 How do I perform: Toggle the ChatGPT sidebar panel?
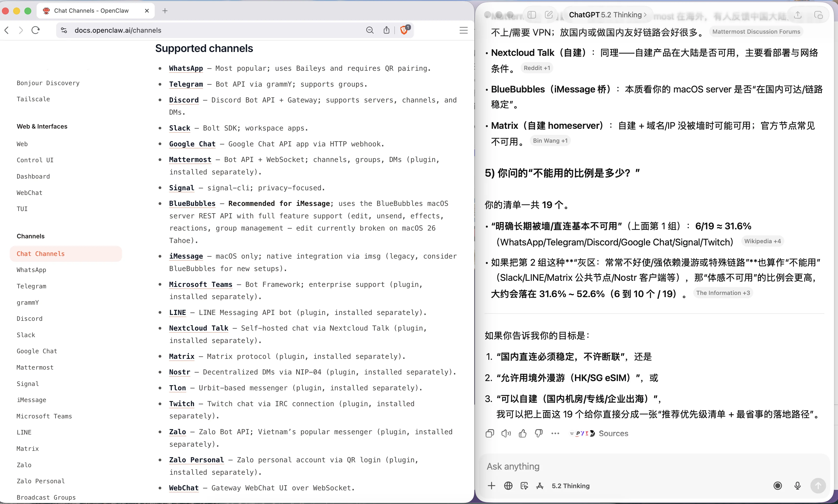click(531, 15)
